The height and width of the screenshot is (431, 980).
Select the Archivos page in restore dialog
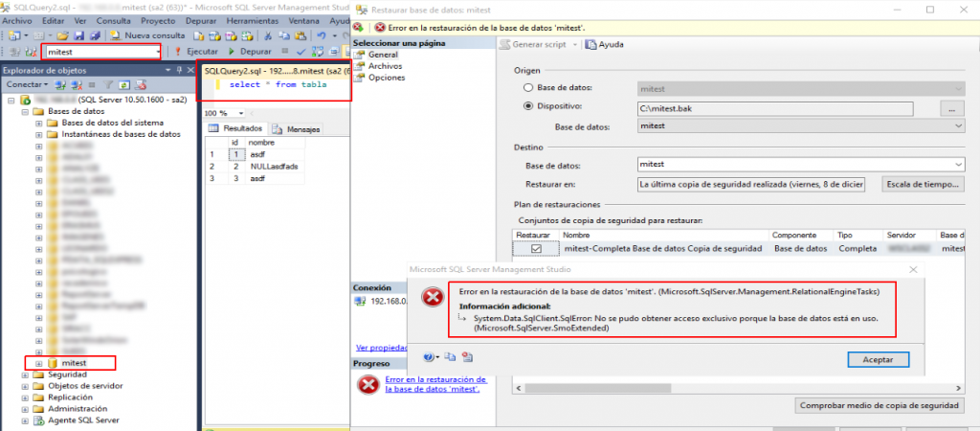coord(385,66)
